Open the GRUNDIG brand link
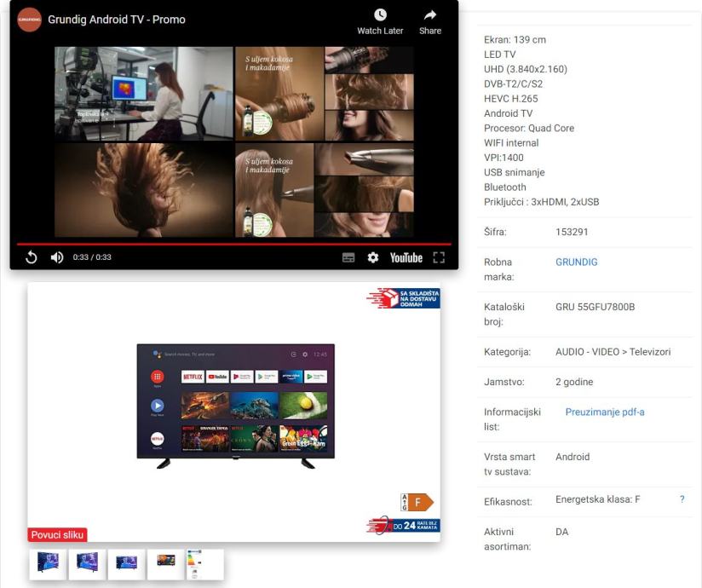The width and height of the screenshot is (702, 588). [x=576, y=262]
